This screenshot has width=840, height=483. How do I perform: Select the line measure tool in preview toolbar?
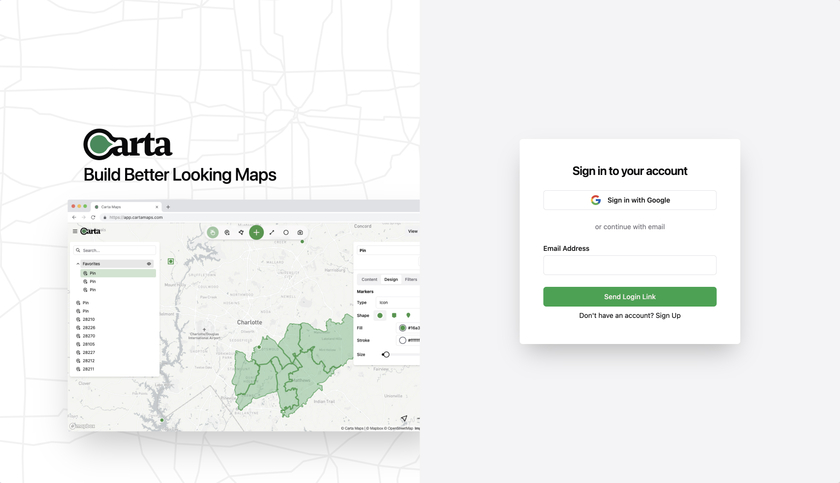coord(272,232)
